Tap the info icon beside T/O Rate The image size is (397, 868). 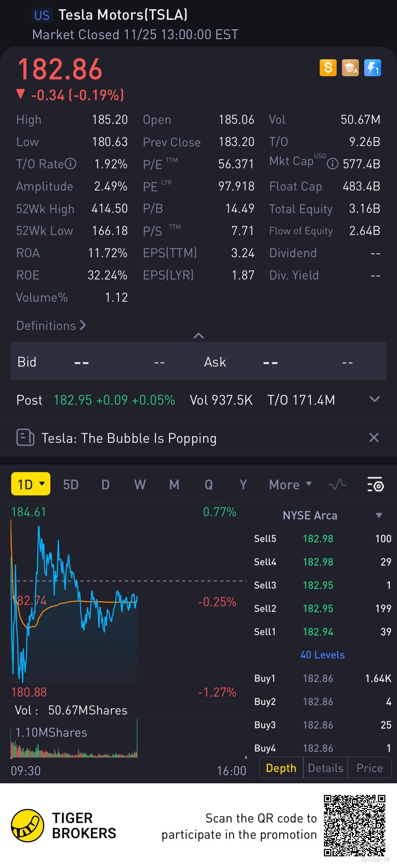tap(71, 164)
